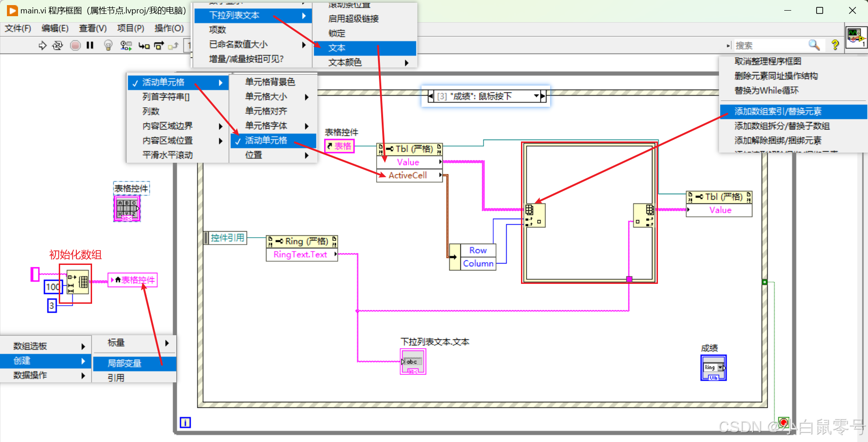The width and height of the screenshot is (868, 442).
Task: Select 列首字符串[] menu item
Action: pos(178,97)
